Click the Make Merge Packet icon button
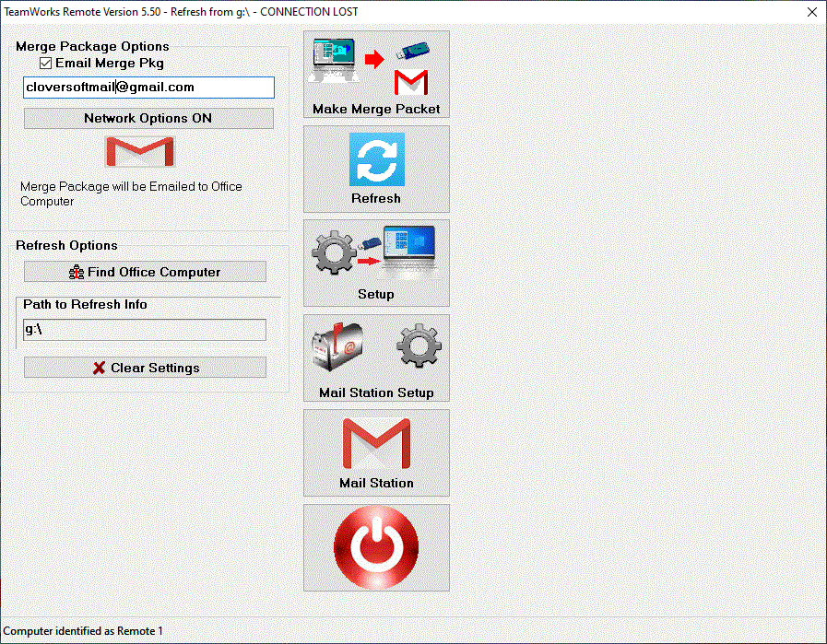 click(376, 75)
